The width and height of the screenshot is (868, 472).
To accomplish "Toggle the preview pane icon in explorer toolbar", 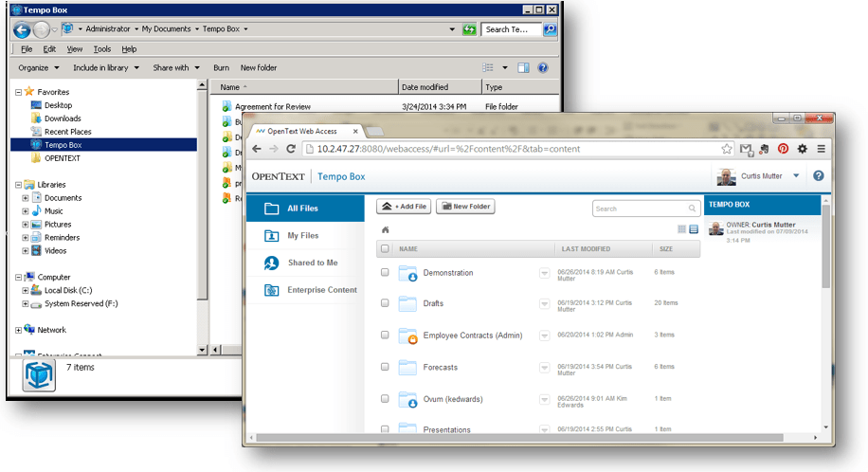I will [523, 67].
